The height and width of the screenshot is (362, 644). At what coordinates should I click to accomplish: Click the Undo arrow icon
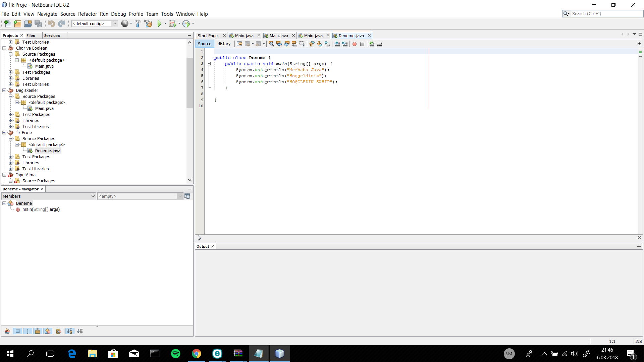tap(51, 24)
